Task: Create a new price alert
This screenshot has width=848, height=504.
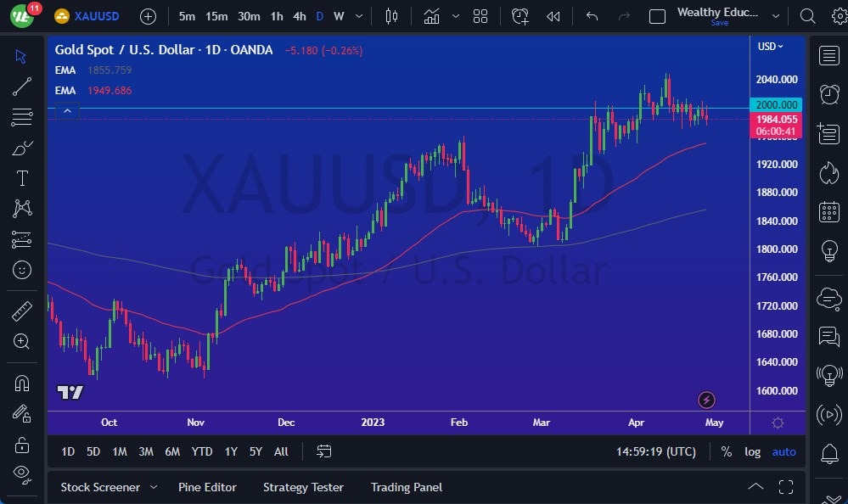Action: pos(520,16)
